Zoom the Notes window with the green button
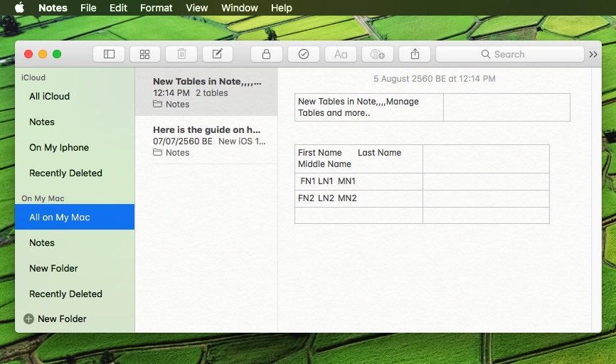Screen dimensions: 616x364 (x=57, y=54)
